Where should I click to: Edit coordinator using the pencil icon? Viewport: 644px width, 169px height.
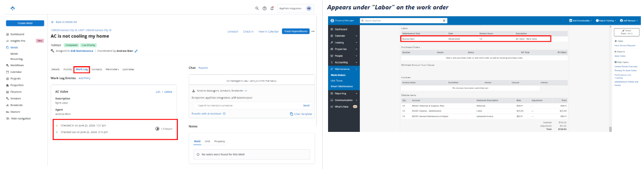pos(136,51)
